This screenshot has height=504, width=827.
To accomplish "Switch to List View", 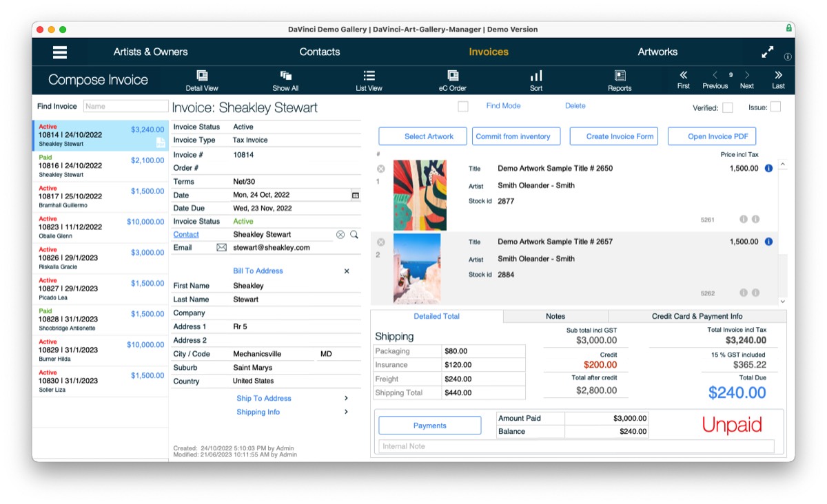I will pyautogui.click(x=369, y=80).
